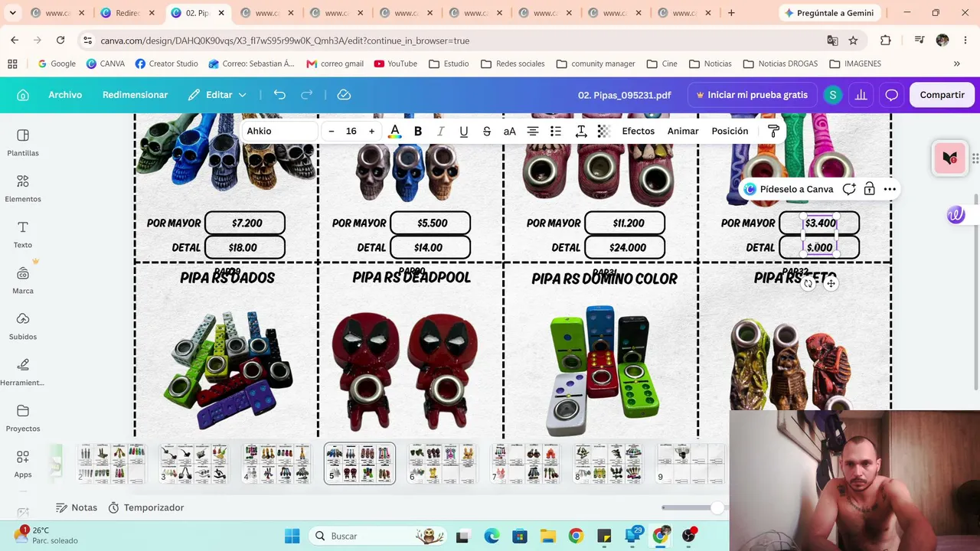
Task: Click Pregúntale a Gemini button
Action: tap(829, 13)
